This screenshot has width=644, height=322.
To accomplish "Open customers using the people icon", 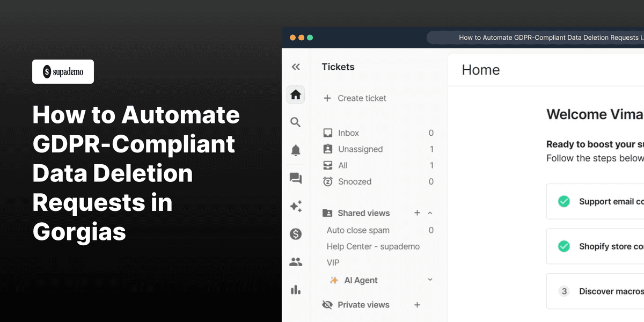I will pyautogui.click(x=296, y=262).
